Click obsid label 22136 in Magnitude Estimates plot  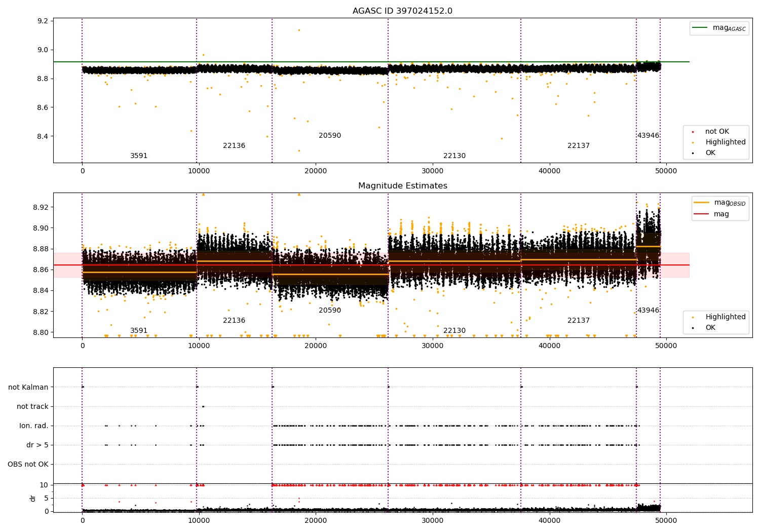click(234, 321)
